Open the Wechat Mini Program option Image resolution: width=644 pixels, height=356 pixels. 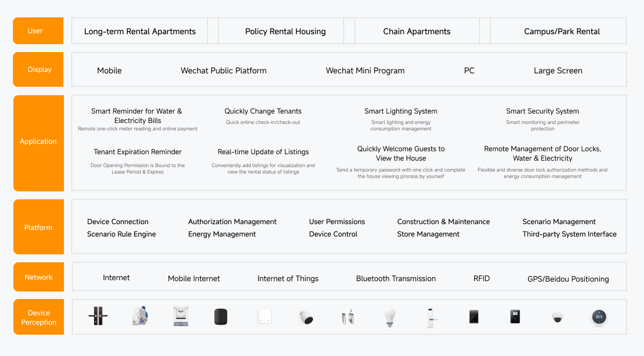[x=365, y=70]
